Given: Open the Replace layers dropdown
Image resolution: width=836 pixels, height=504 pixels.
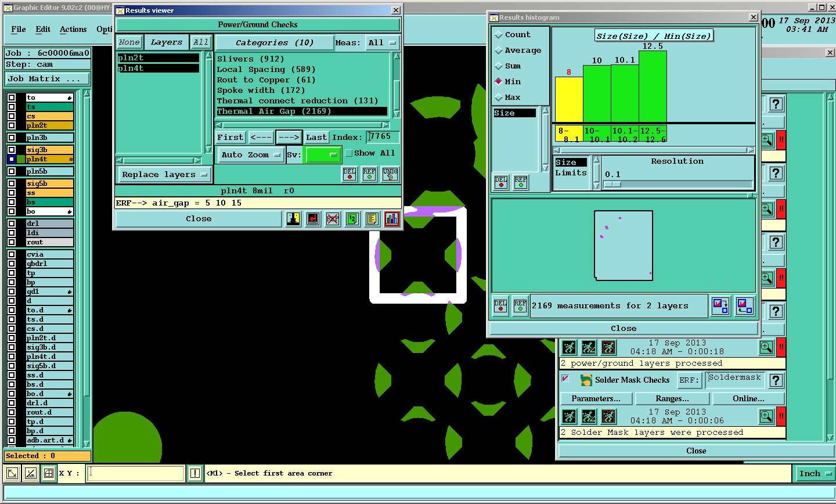Looking at the screenshot, I should point(164,175).
